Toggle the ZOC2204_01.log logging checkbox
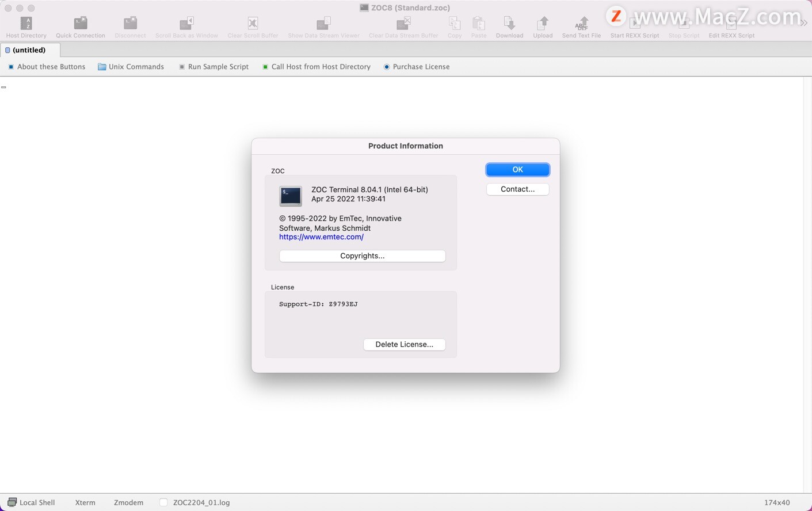The height and width of the screenshot is (511, 812). coord(163,502)
